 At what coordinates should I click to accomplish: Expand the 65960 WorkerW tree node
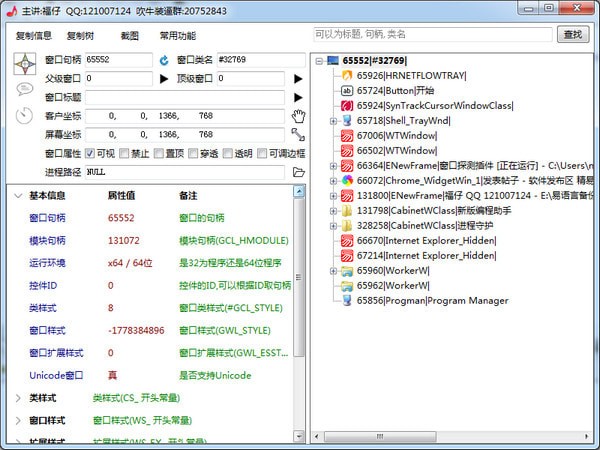(x=333, y=271)
